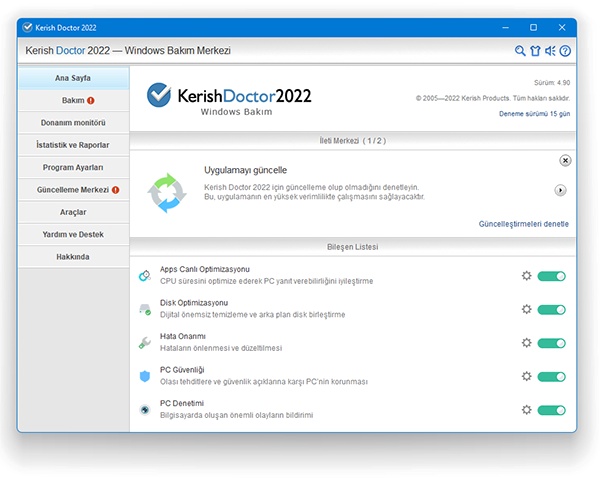The height and width of the screenshot is (483, 600).
Task: Click the Sürüm: 4.90 text
Action: [552, 83]
